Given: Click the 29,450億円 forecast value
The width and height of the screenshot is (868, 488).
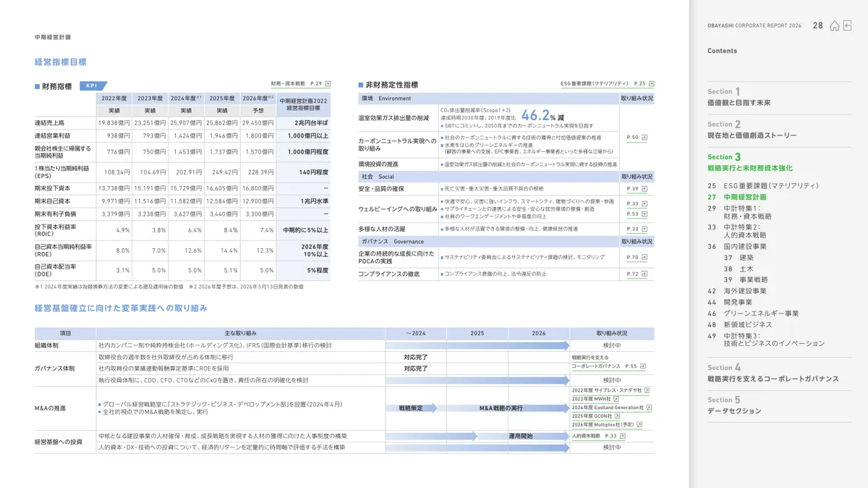Looking at the screenshot, I should (x=258, y=123).
